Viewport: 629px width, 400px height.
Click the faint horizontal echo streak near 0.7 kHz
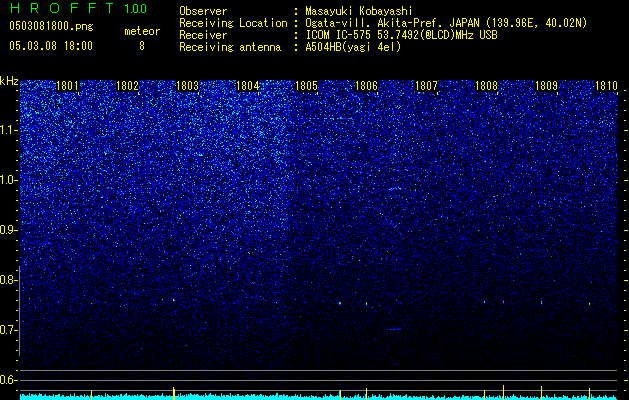tap(395, 329)
